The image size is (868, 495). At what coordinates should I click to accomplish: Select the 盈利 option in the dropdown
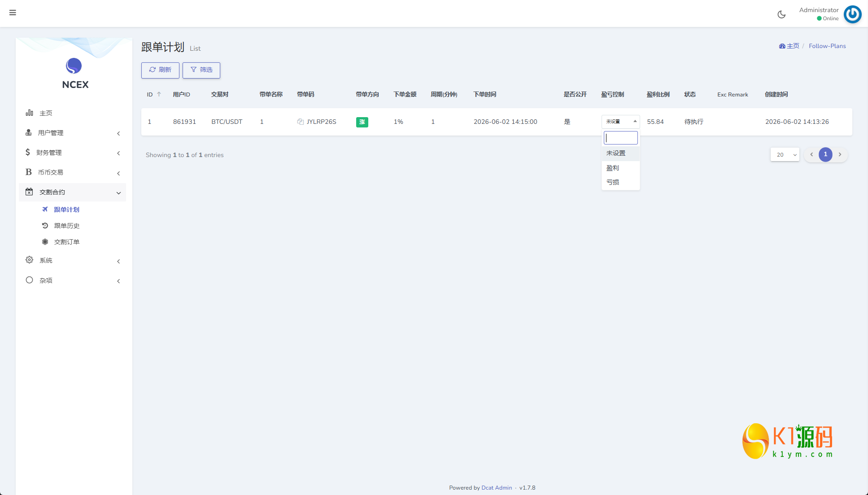point(620,168)
